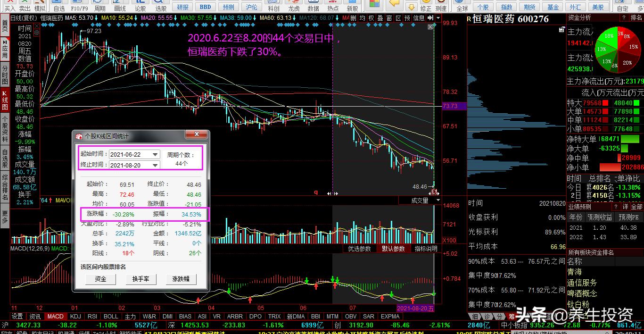Rank interval stocks by 涨跌幅

(x=181, y=279)
